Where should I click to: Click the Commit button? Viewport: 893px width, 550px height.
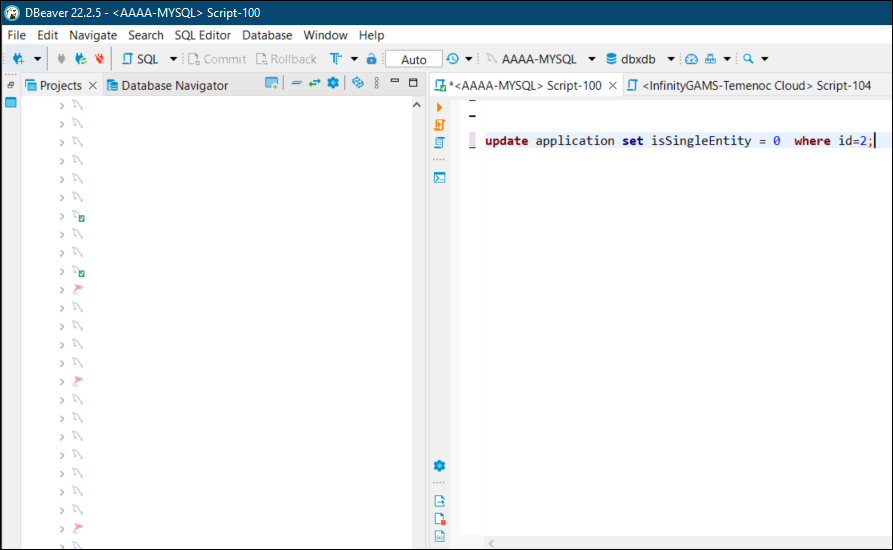217,59
